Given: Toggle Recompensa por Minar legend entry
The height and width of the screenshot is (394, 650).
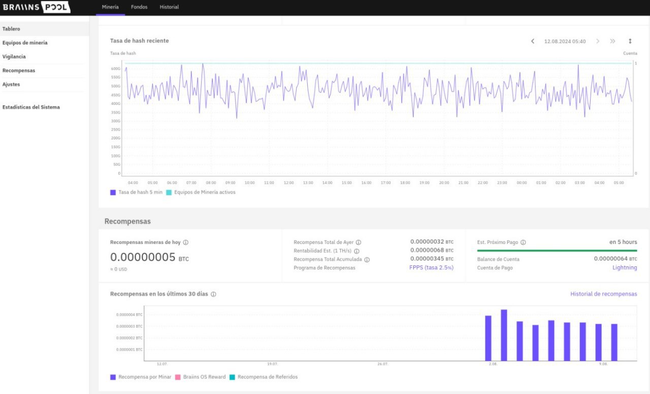Looking at the screenshot, I should click(x=141, y=377).
